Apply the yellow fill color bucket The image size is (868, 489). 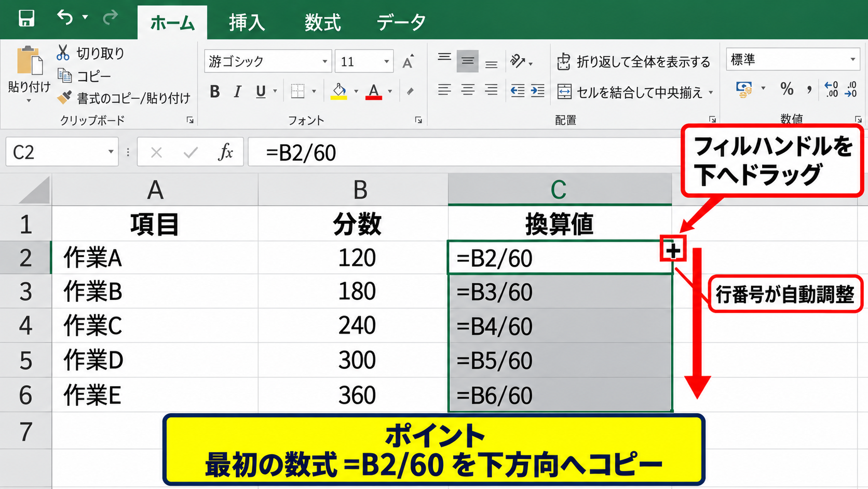coord(339,91)
